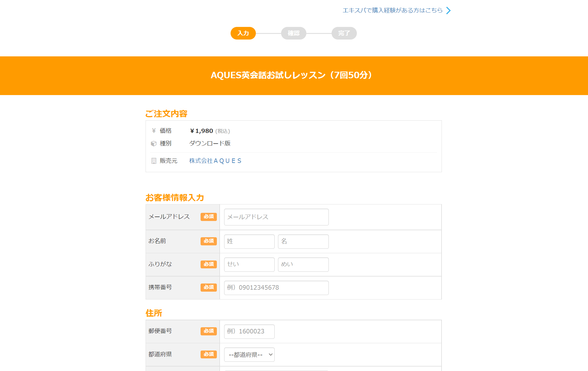Open the 都道府県 prefecture dropdown
The height and width of the screenshot is (371, 588).
pos(249,355)
